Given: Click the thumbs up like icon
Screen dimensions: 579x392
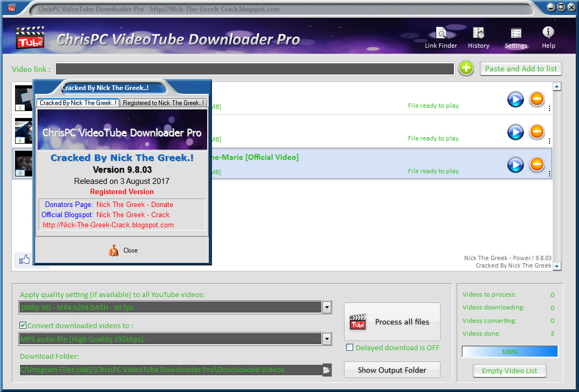Looking at the screenshot, I should (x=24, y=260).
